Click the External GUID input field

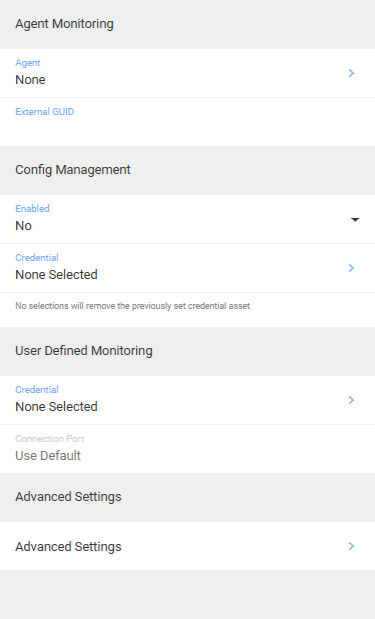(x=188, y=122)
